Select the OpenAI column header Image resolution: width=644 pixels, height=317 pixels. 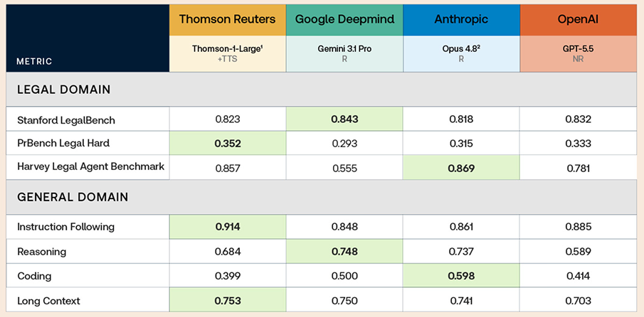coord(579,20)
